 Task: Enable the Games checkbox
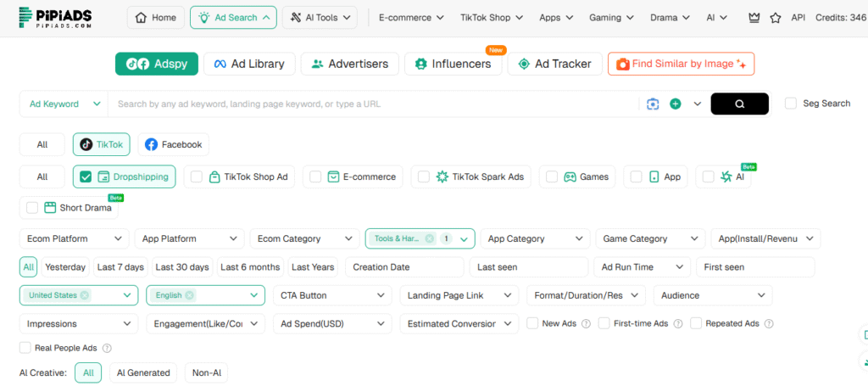tap(552, 176)
